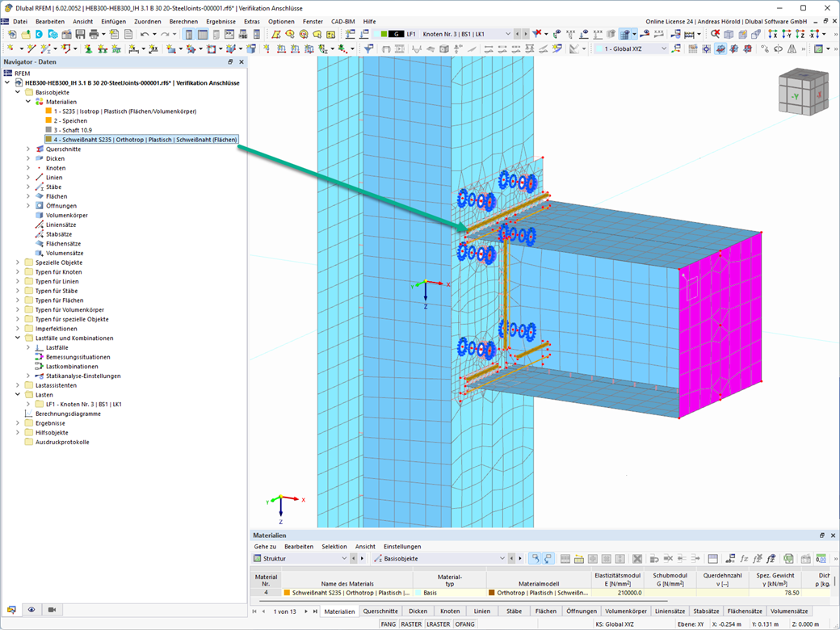Expand the Spezielle Objekte folder
The image size is (840, 630).
coord(18,262)
